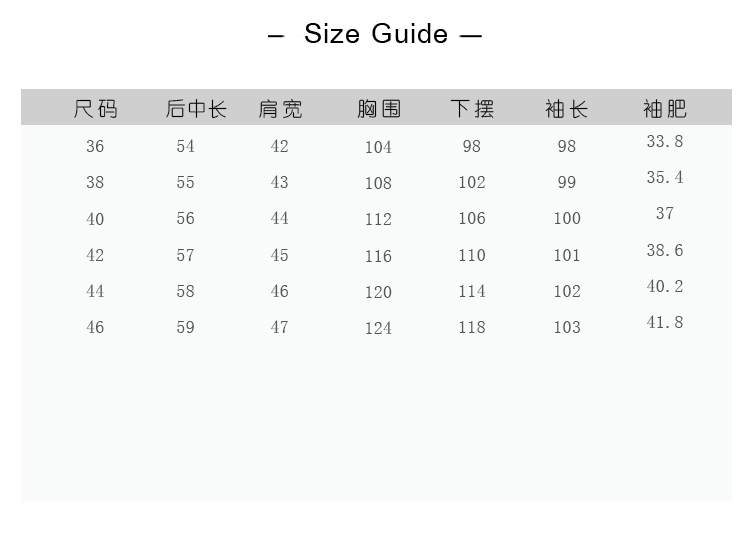Click the 袖肥 column header
The height and width of the screenshot is (535, 750).
click(x=665, y=108)
